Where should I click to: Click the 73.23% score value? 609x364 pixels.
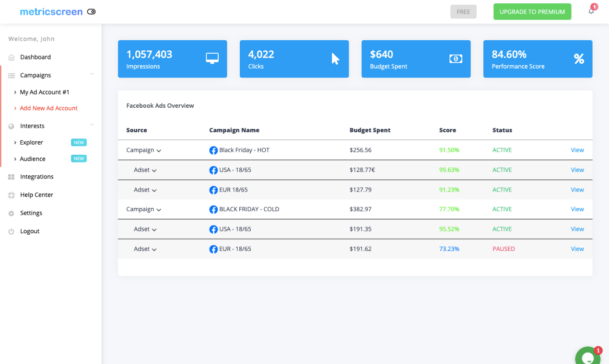pyautogui.click(x=449, y=249)
